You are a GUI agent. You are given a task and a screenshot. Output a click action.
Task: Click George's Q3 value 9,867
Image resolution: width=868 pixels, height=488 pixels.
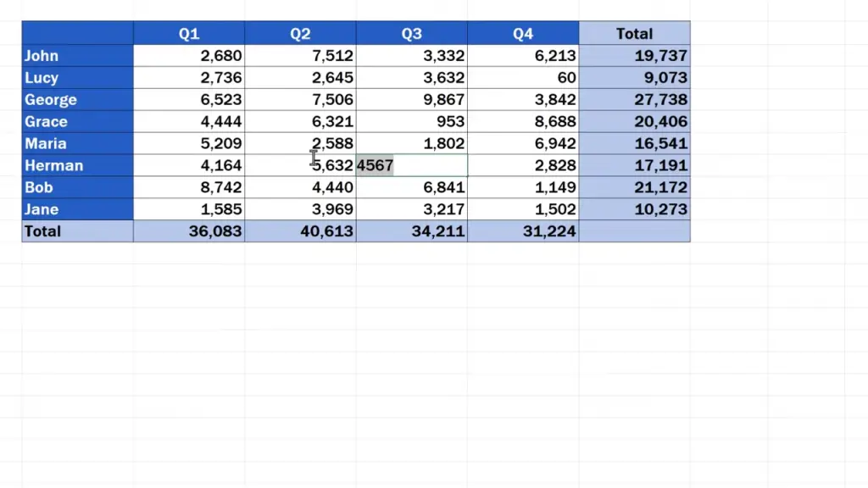(x=411, y=100)
